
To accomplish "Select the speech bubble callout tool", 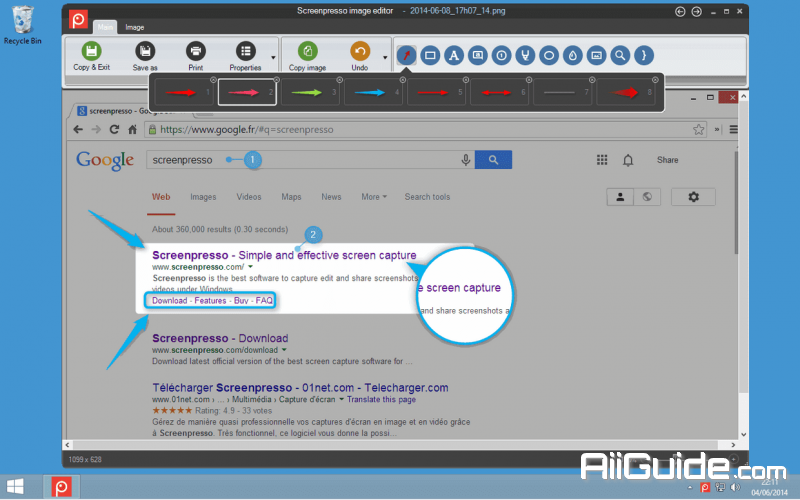I will pyautogui.click(x=478, y=55).
